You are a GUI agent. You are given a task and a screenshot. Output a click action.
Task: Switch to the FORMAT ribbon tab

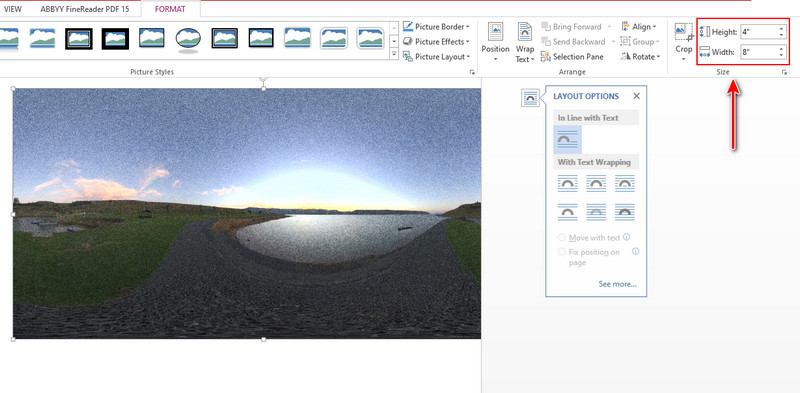pyautogui.click(x=170, y=9)
